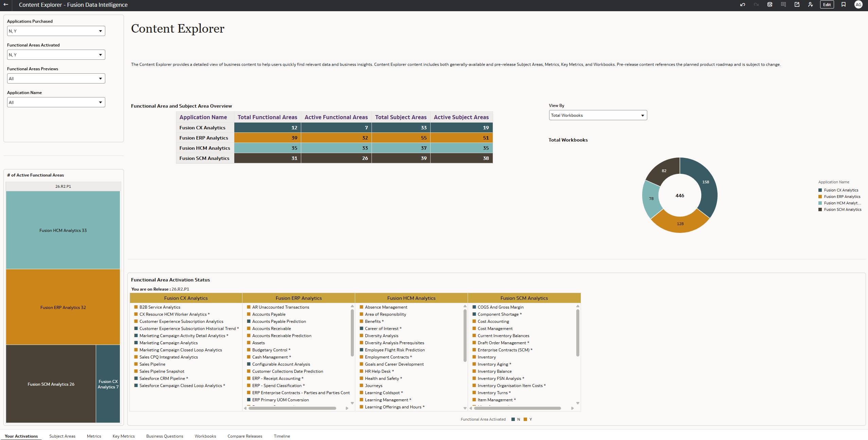Undo the last change
Viewport: 868px width, 440px height.
[x=743, y=5]
